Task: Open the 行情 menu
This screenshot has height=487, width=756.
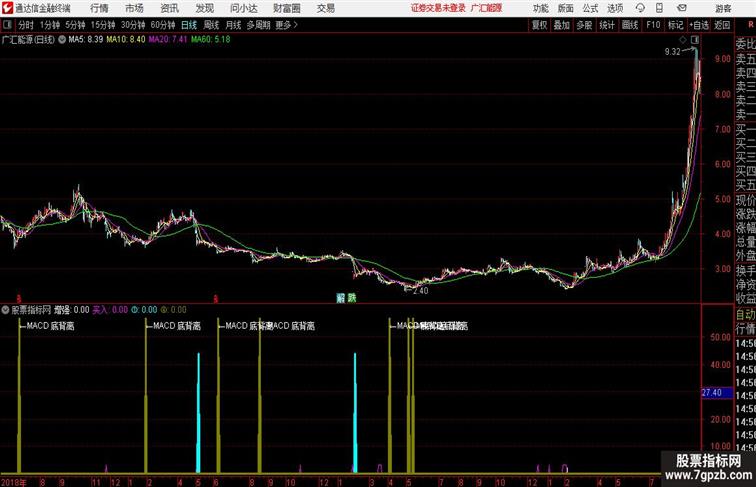Action: pos(99,8)
